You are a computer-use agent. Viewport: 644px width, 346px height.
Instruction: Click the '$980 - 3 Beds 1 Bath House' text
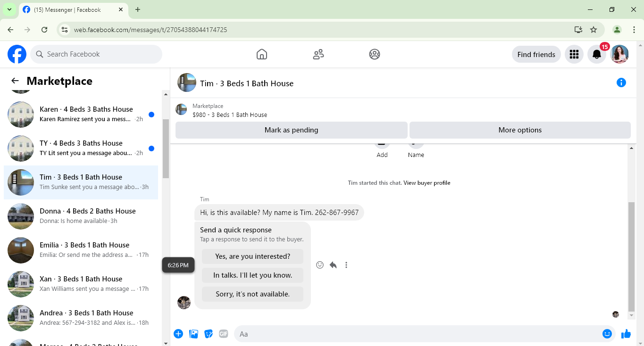(230, 115)
